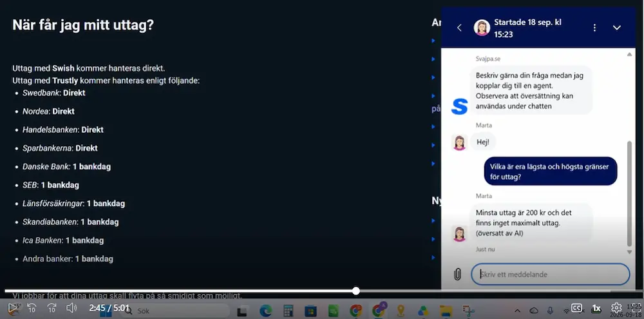Image resolution: width=644 pixels, height=319 pixels.
Task: Open Calculator from the taskbar
Action: tap(288, 311)
